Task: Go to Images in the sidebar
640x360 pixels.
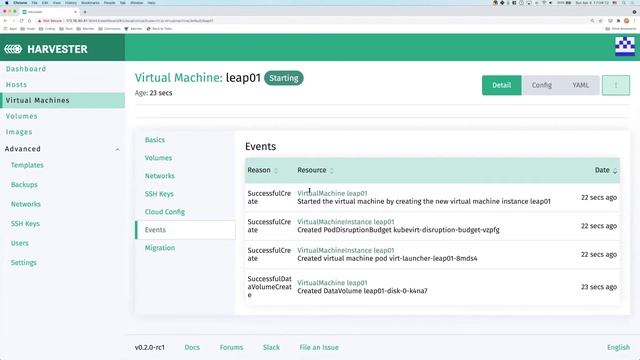Action: point(19,132)
